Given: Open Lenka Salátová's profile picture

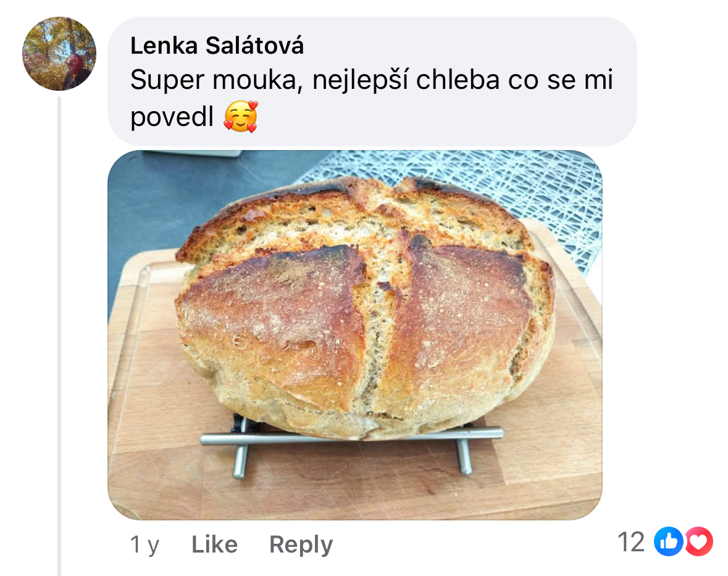Looking at the screenshot, I should (x=59, y=53).
